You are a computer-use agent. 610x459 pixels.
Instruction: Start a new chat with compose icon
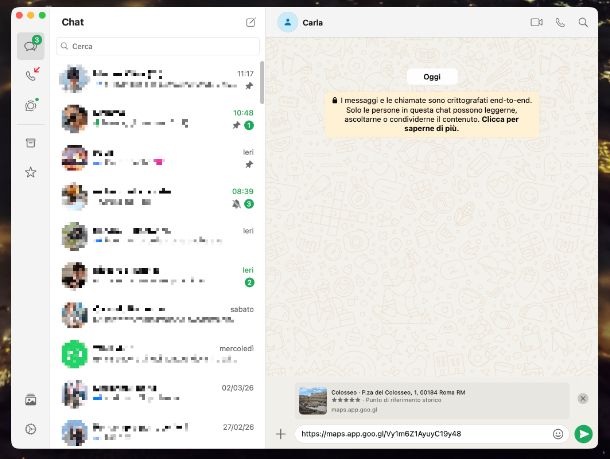tap(251, 22)
